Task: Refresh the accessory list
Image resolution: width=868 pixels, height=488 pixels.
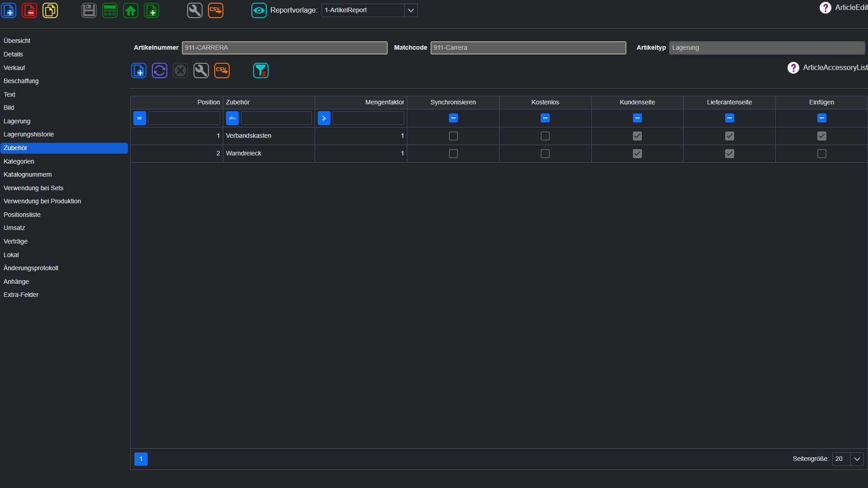Action: point(160,70)
